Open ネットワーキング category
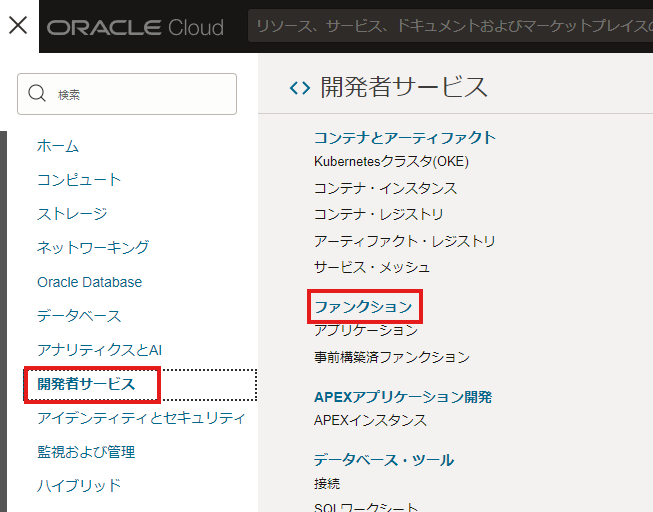This screenshot has height=512, width=653. pyautogui.click(x=93, y=247)
